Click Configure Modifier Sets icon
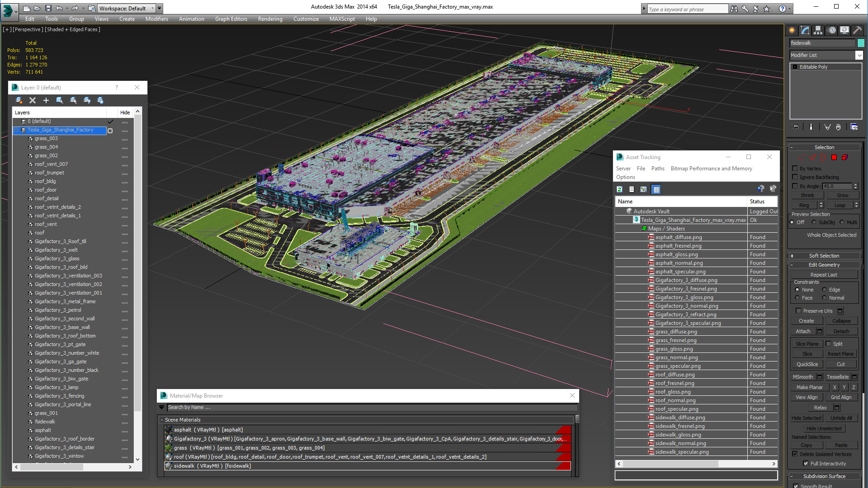The image size is (868, 488). click(x=854, y=127)
